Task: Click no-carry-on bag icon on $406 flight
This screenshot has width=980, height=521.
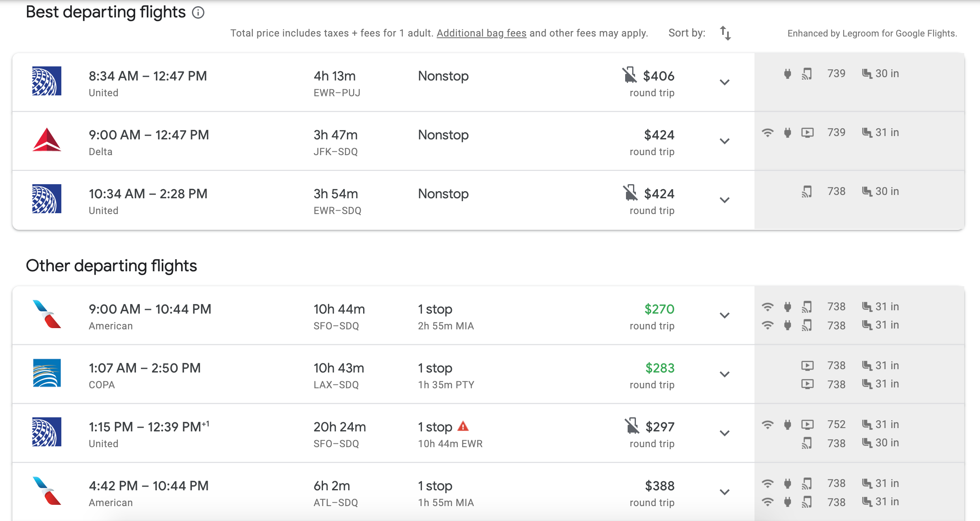Action: point(629,75)
